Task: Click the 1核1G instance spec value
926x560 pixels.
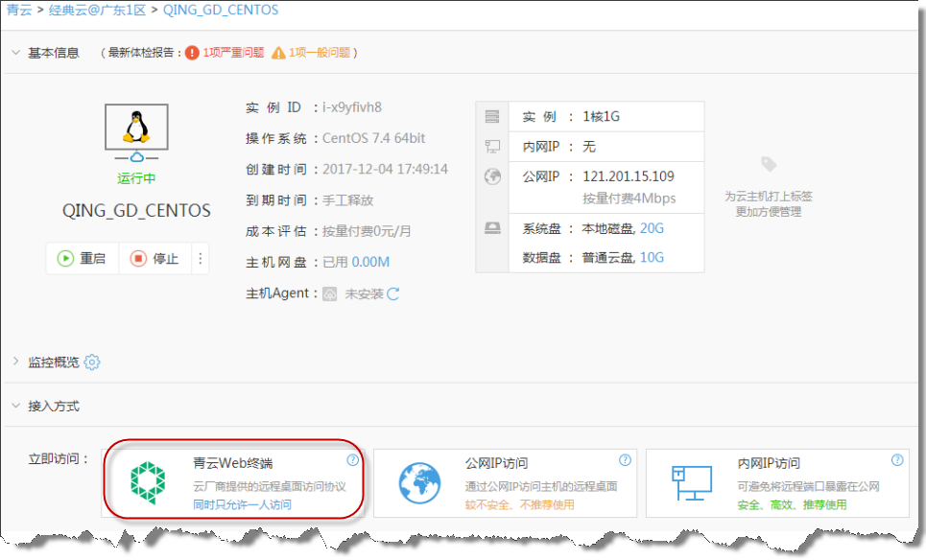Action: tap(602, 116)
